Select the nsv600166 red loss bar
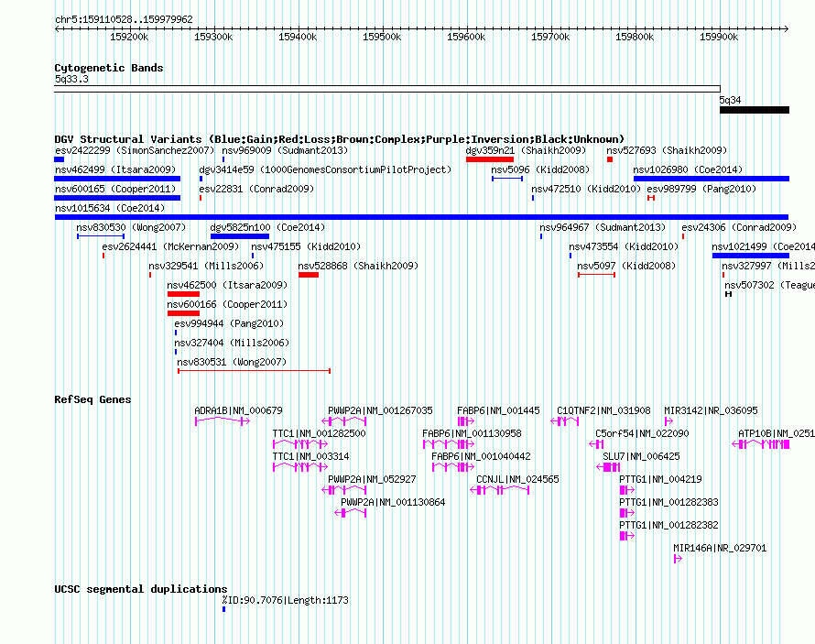This screenshot has height=644, width=815. (183, 313)
